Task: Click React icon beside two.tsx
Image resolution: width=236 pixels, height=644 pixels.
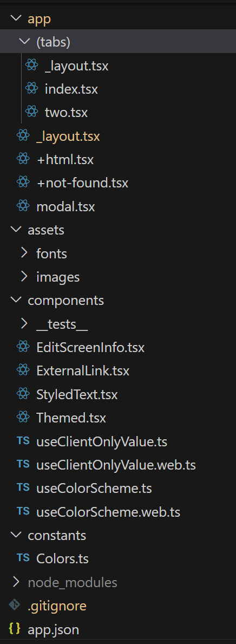Action: (x=31, y=112)
